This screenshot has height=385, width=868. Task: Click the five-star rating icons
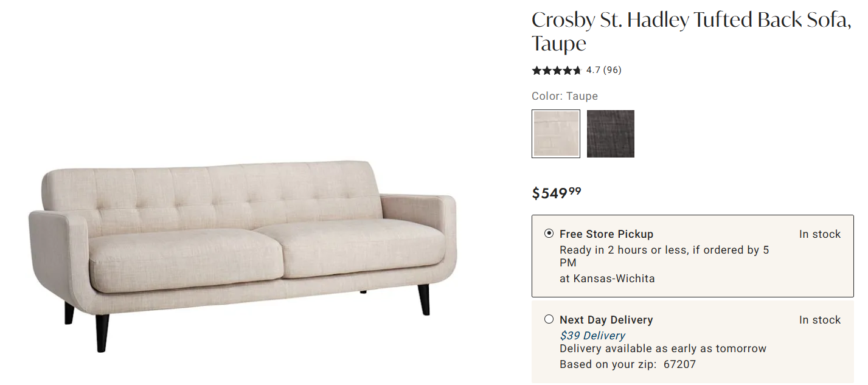click(556, 71)
